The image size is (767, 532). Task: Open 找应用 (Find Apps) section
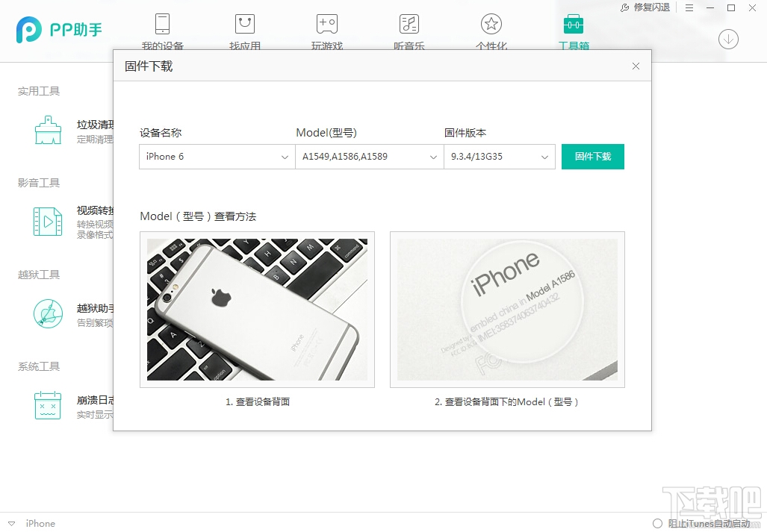(x=244, y=30)
